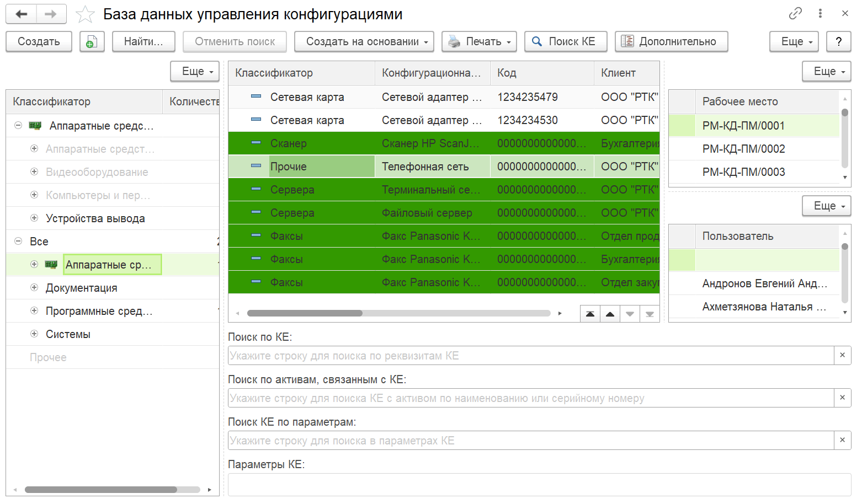Clear the Поиск по КЕ field

coord(842,356)
